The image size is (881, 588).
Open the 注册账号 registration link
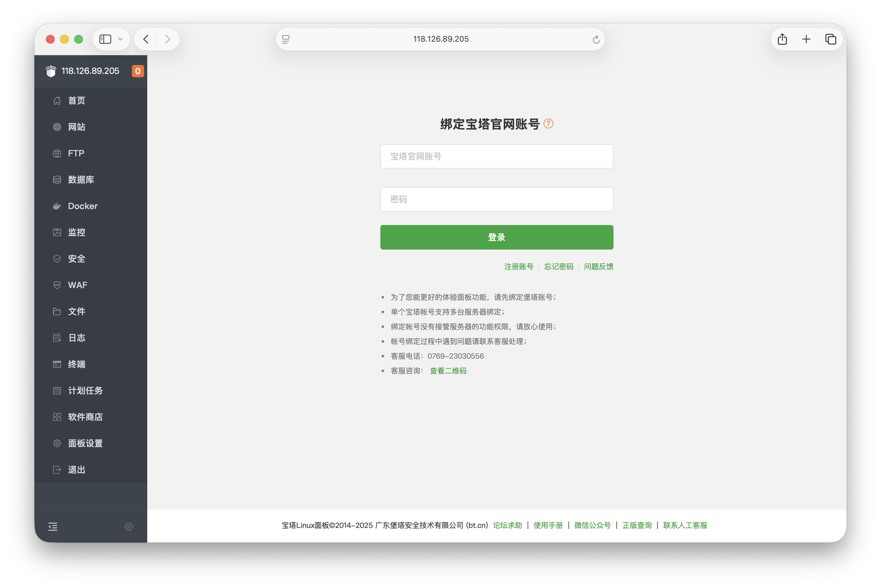click(519, 267)
